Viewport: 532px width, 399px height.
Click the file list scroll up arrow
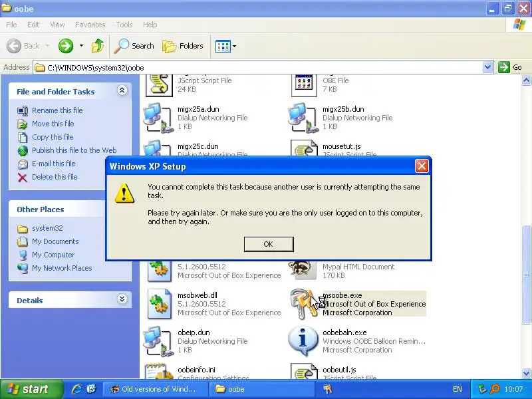pyautogui.click(x=526, y=80)
